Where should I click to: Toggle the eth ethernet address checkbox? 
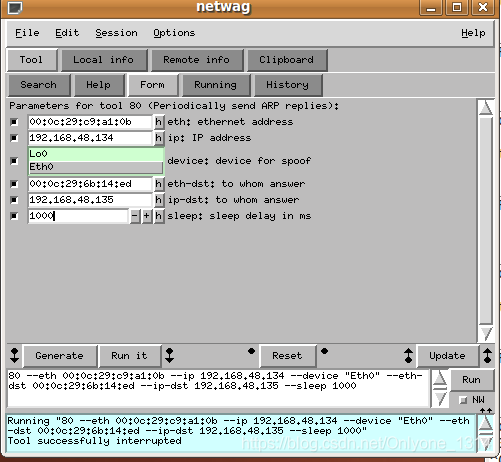pyautogui.click(x=14, y=122)
